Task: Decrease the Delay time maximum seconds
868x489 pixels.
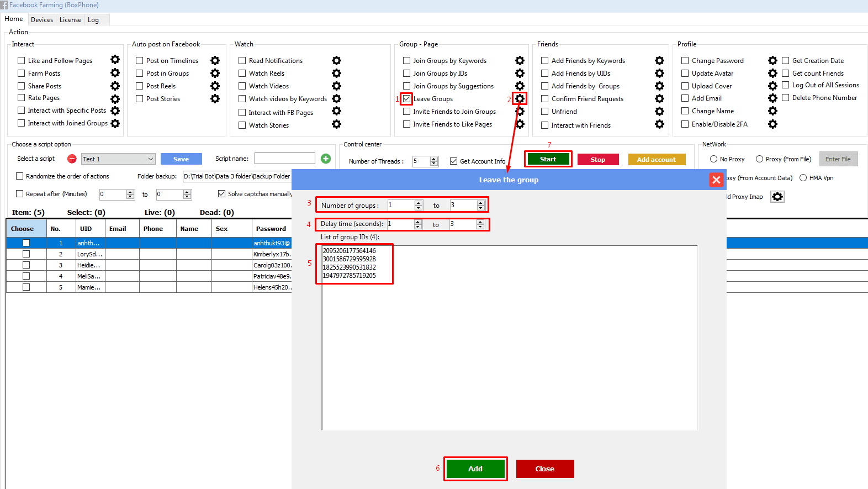Action: coord(480,227)
